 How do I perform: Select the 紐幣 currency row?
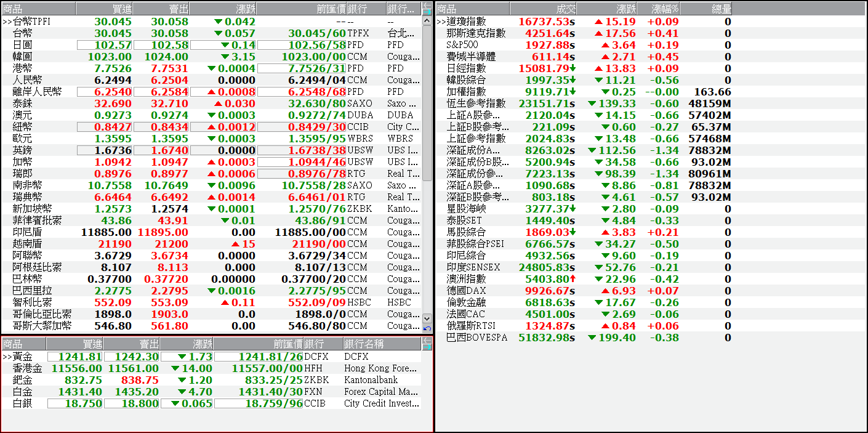click(x=212, y=127)
